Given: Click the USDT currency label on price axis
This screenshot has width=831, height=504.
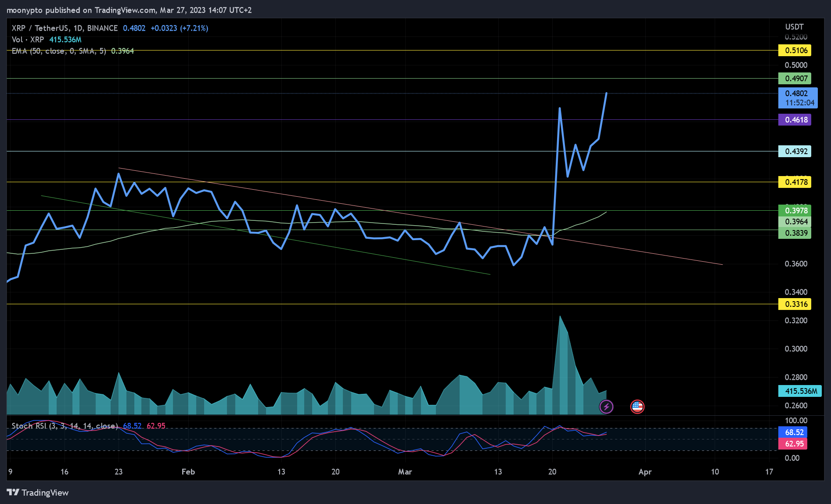Looking at the screenshot, I should pyautogui.click(x=794, y=27).
